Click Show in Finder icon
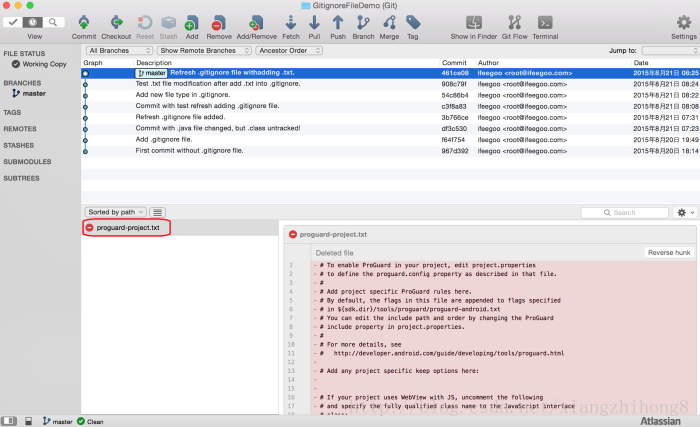This screenshot has width=700, height=427. [474, 22]
